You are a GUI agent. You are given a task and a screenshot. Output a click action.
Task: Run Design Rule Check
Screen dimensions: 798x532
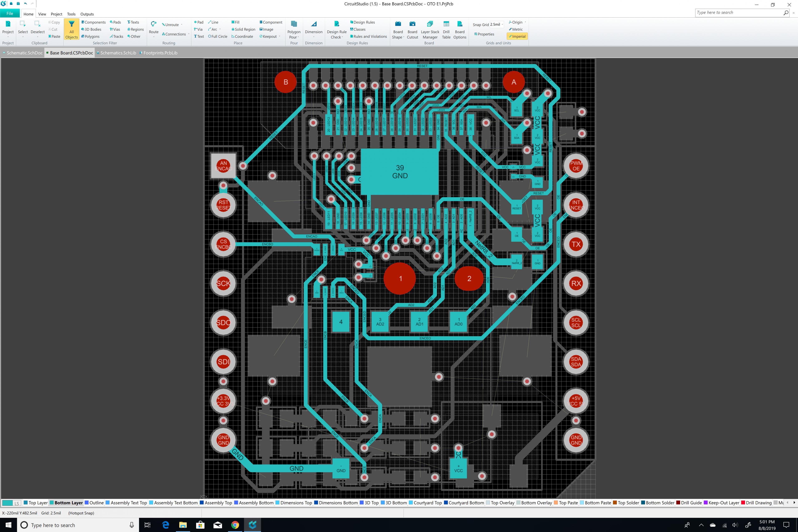(x=337, y=30)
